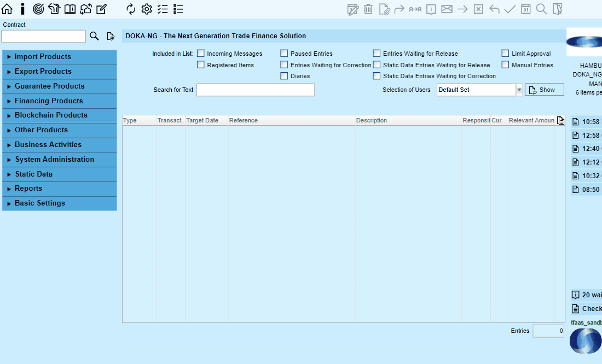Screen dimensions: 602x364
Task: Click the straight right arrow icon
Action: [462, 9]
